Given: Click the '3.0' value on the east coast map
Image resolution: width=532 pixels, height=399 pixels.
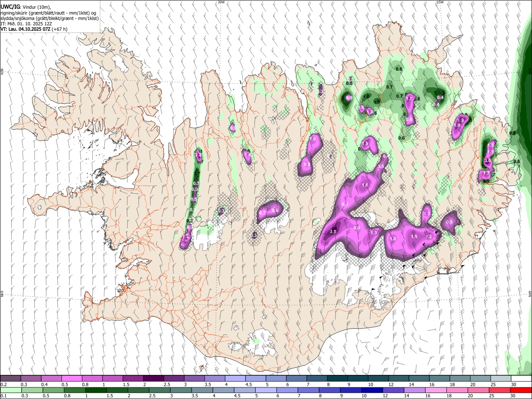Looking at the screenshot, I should point(488,160).
